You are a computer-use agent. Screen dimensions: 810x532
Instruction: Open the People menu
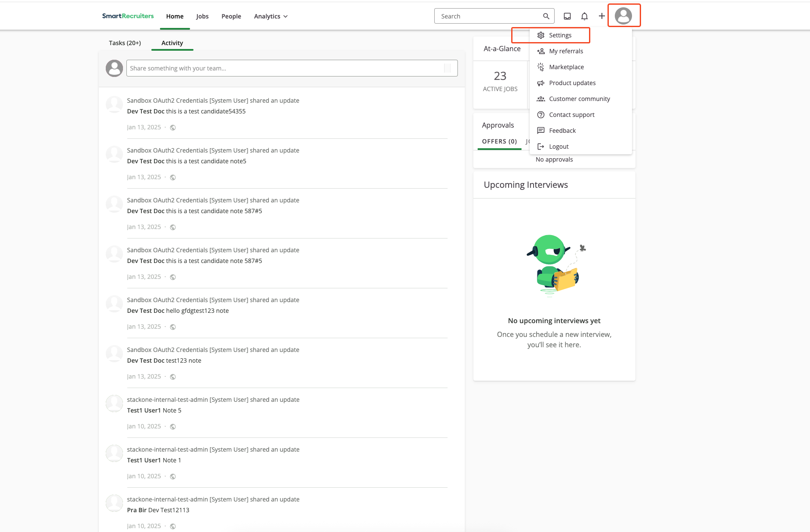[231, 16]
